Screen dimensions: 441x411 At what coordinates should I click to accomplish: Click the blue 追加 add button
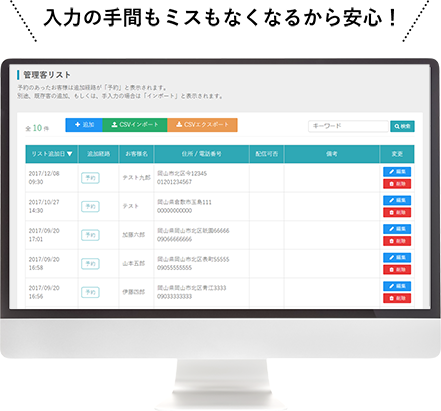click(84, 125)
